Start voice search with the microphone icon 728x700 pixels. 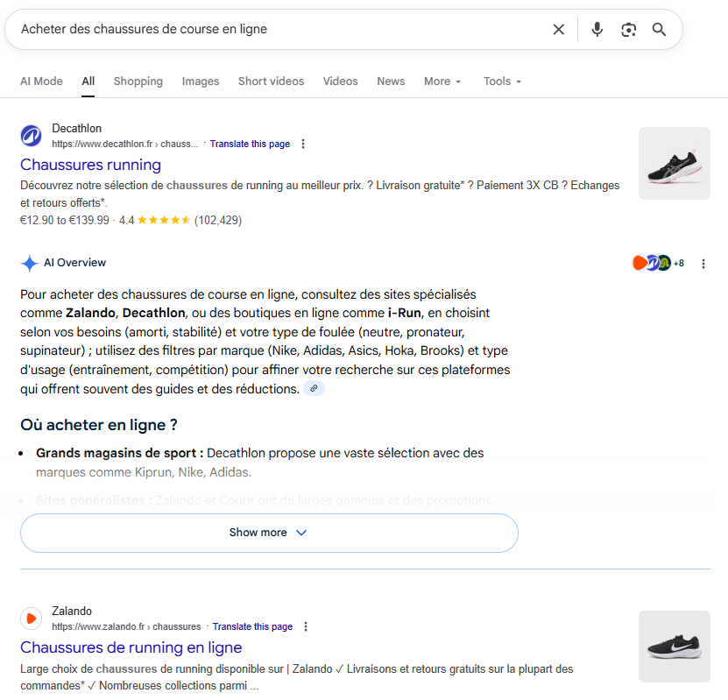tap(597, 29)
